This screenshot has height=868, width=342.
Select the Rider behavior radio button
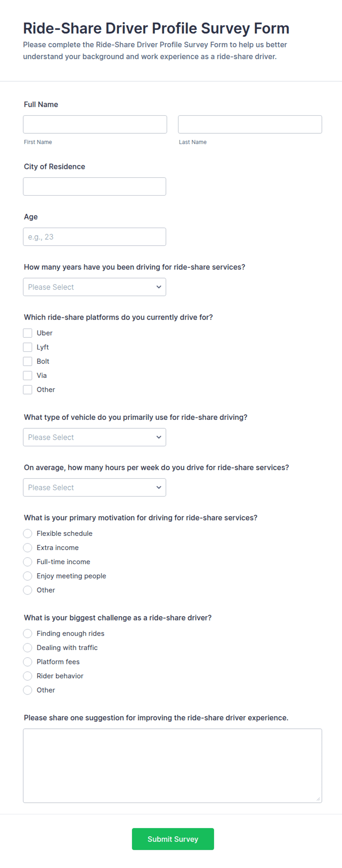28,676
